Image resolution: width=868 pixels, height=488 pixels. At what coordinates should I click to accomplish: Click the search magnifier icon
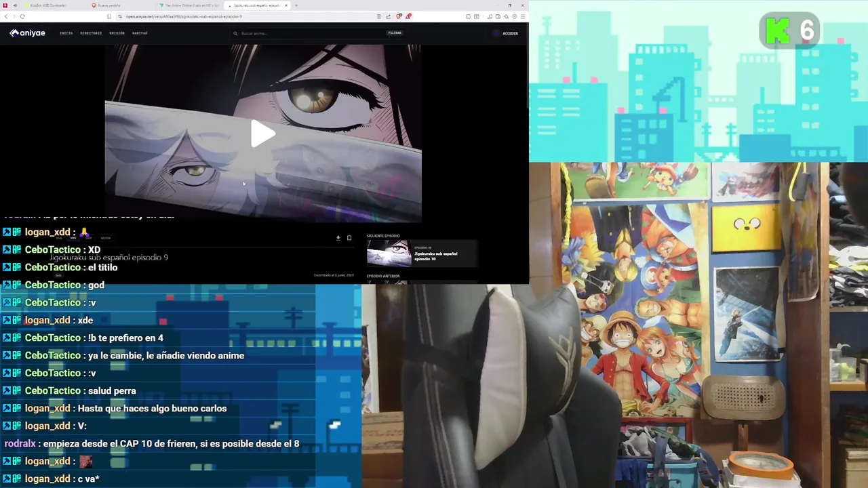(235, 33)
